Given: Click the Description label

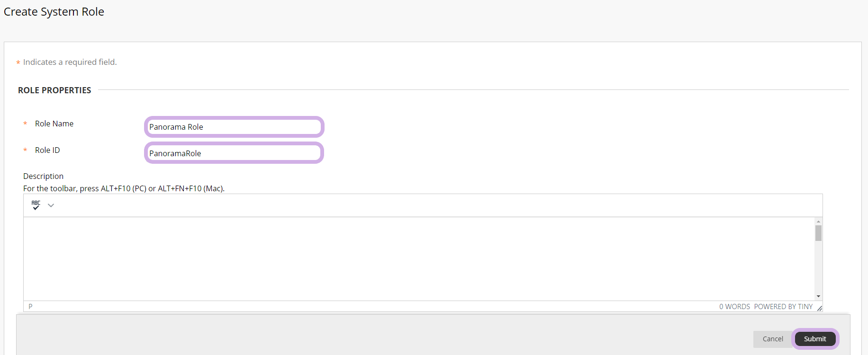Looking at the screenshot, I should (43, 176).
